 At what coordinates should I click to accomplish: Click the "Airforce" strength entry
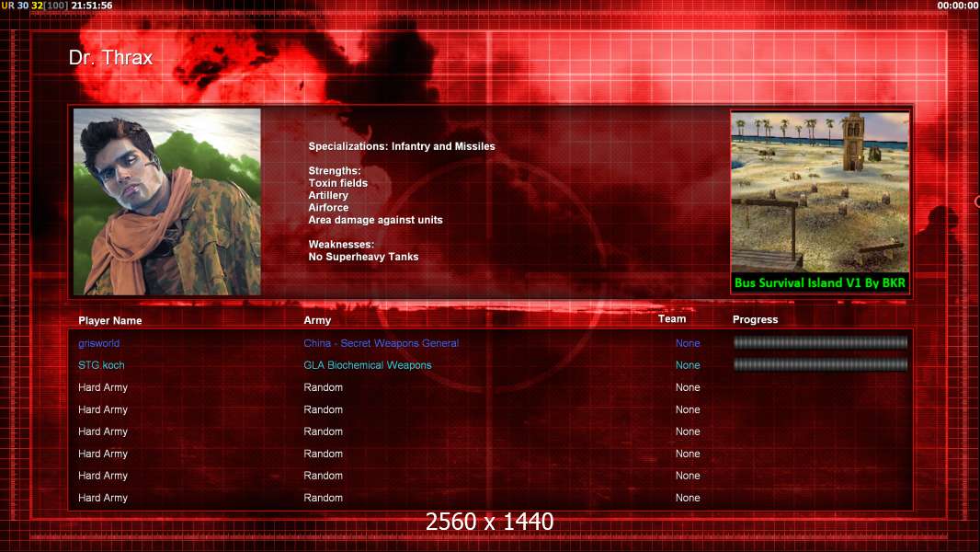tap(328, 208)
